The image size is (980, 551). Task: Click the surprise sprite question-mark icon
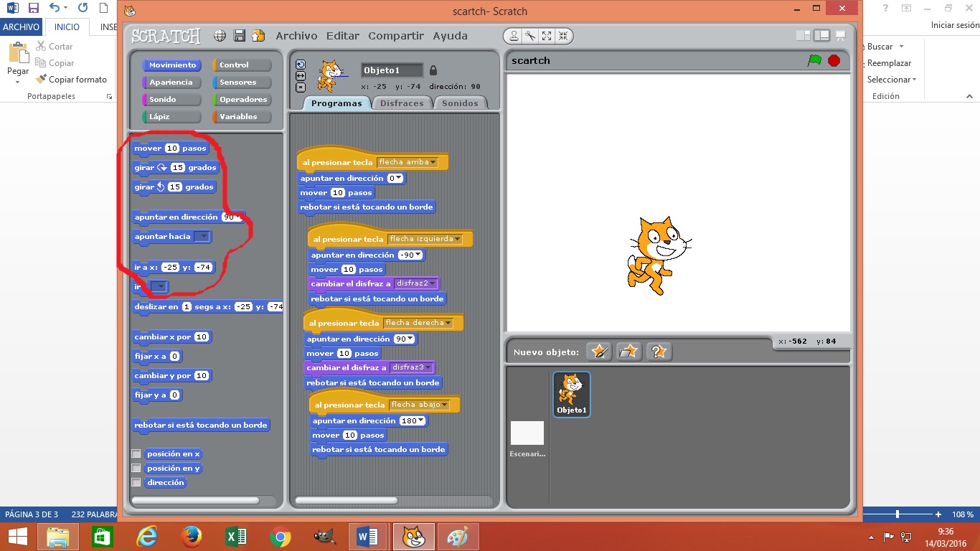click(659, 352)
